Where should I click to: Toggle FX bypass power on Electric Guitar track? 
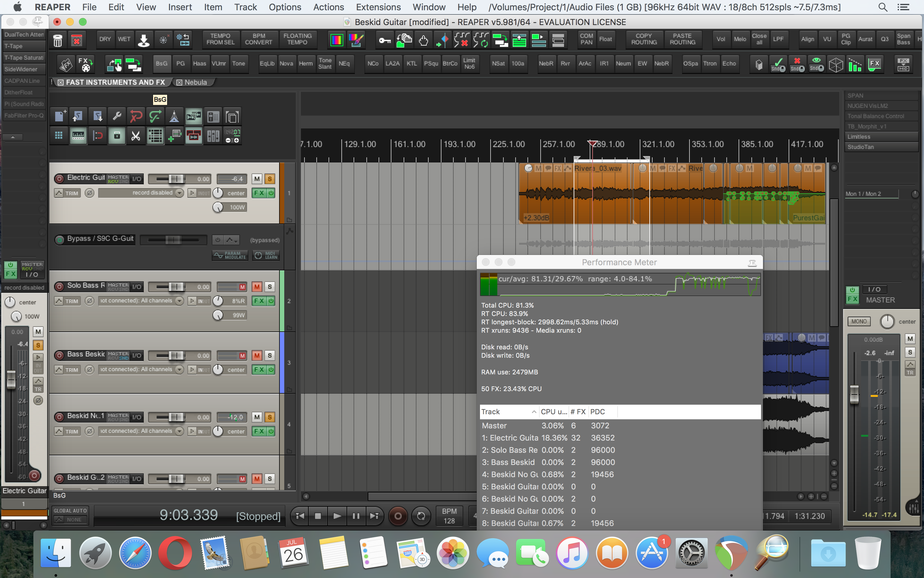[271, 193]
